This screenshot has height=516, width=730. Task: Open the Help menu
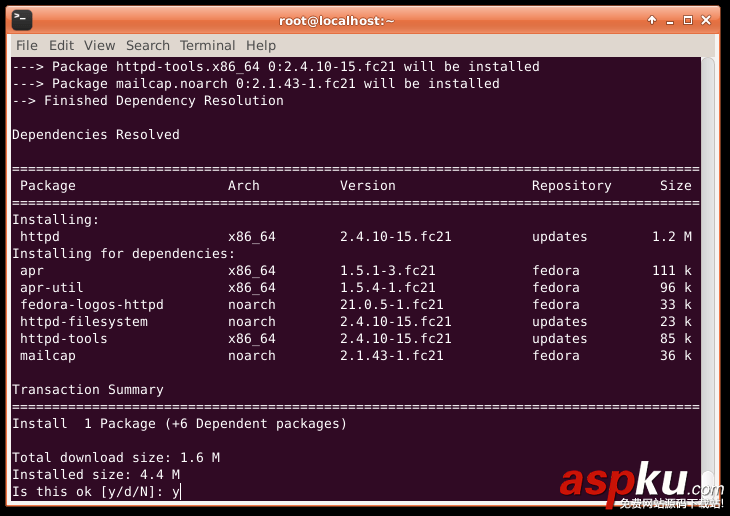261,45
